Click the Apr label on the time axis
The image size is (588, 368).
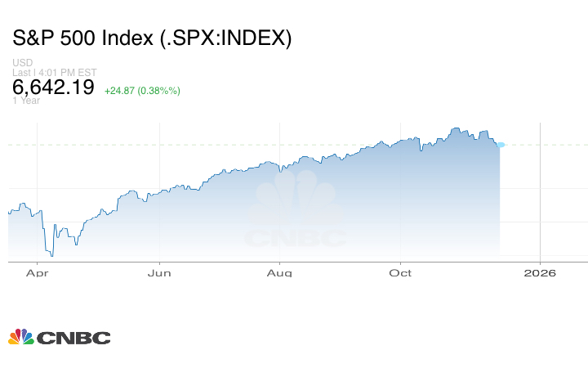pos(37,272)
